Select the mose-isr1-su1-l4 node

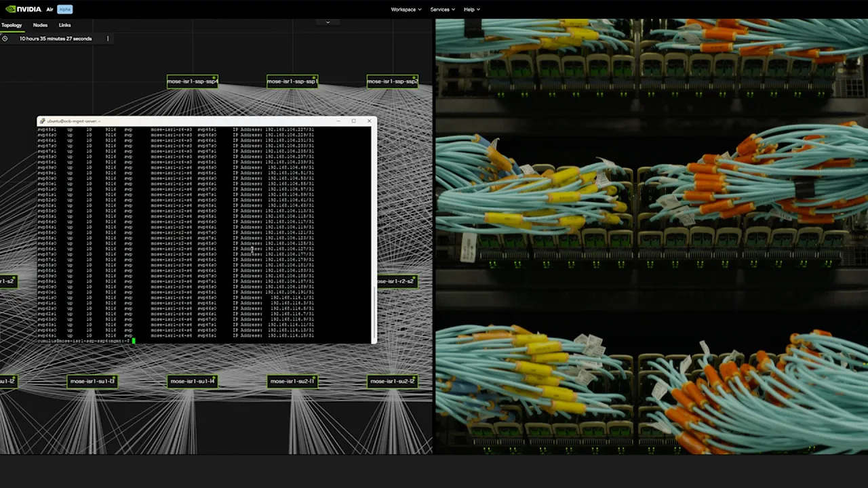193,382
